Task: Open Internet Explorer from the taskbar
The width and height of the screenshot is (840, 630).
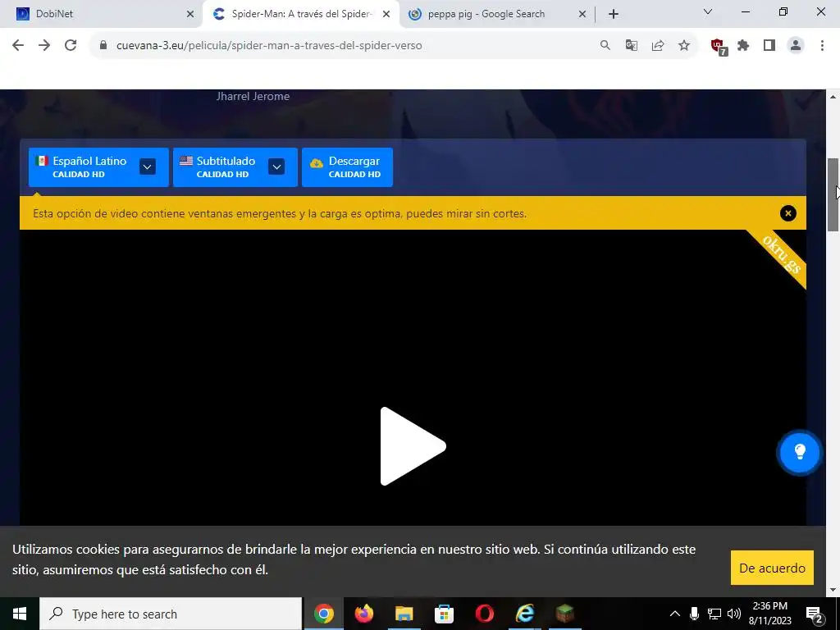Action: 525,614
